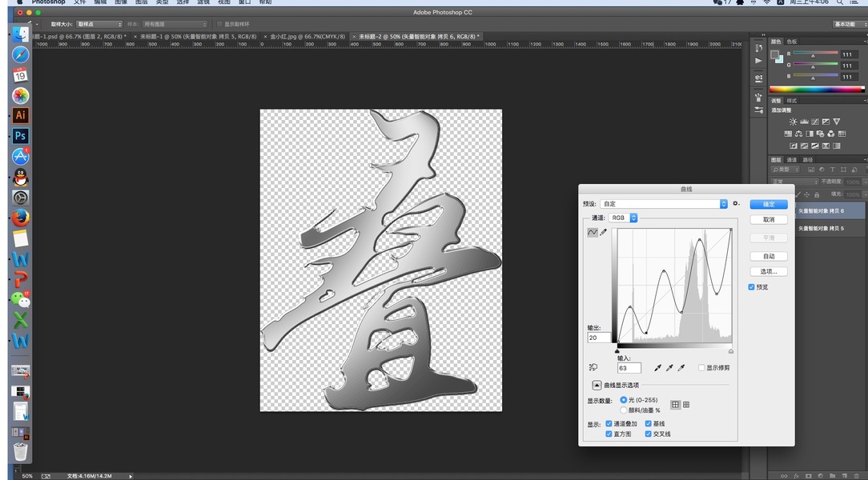Viewport: 868px width, 480px height.
Task: Open the 取样大小 sample size dropdown
Action: click(x=99, y=24)
